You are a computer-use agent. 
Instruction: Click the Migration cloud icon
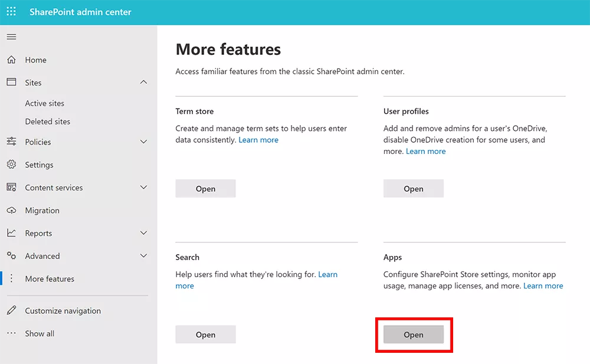11,210
